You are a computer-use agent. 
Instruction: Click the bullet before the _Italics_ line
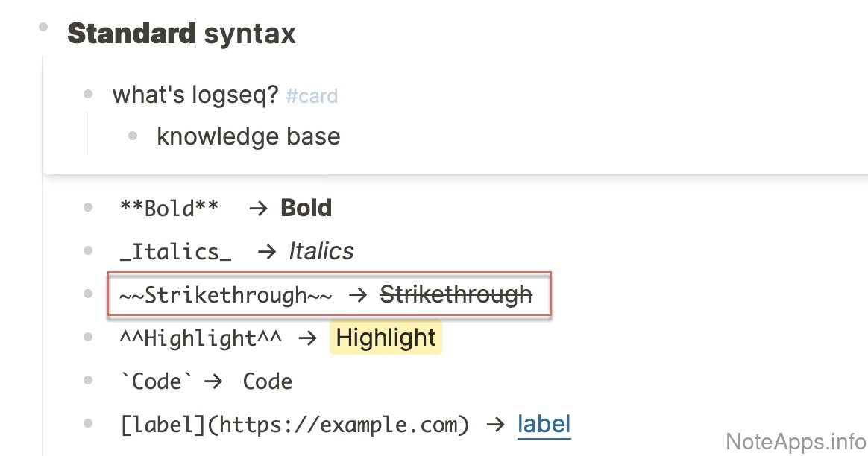pyautogui.click(x=88, y=250)
